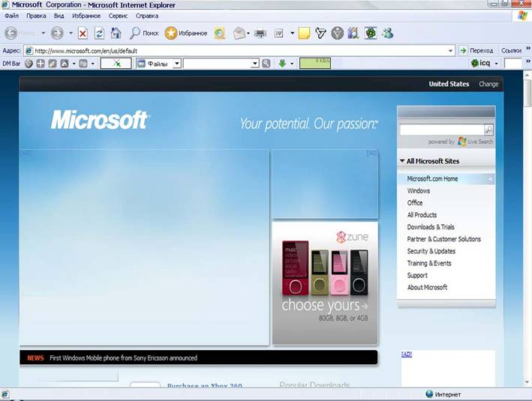Image resolution: width=532 pixels, height=401 pixels.
Task: Click the Change country link
Action: click(488, 84)
